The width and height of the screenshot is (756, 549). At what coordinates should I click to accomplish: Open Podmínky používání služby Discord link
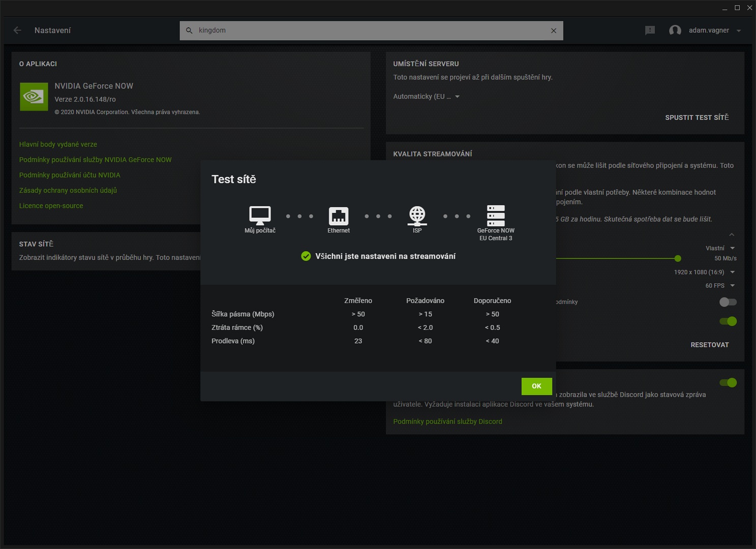[447, 421]
